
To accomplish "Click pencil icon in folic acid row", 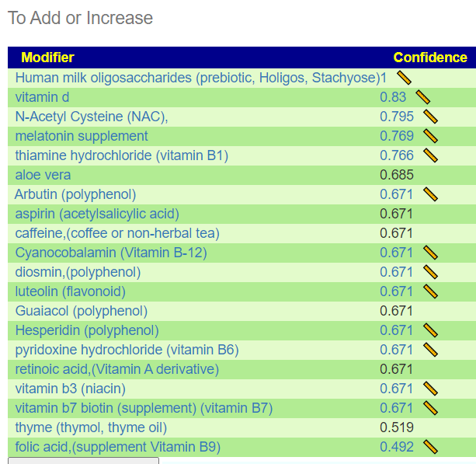I will (x=430, y=447).
